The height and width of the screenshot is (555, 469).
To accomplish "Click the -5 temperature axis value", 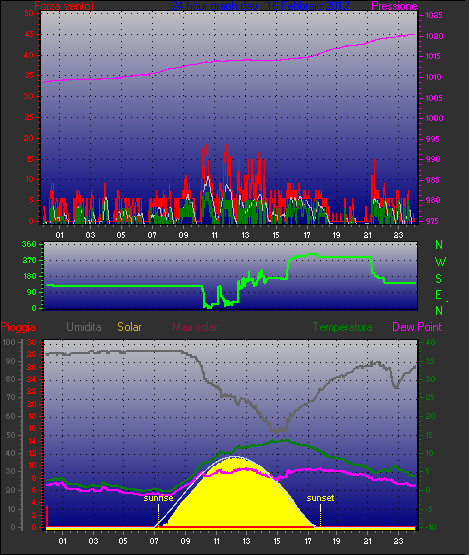I will [429, 509].
